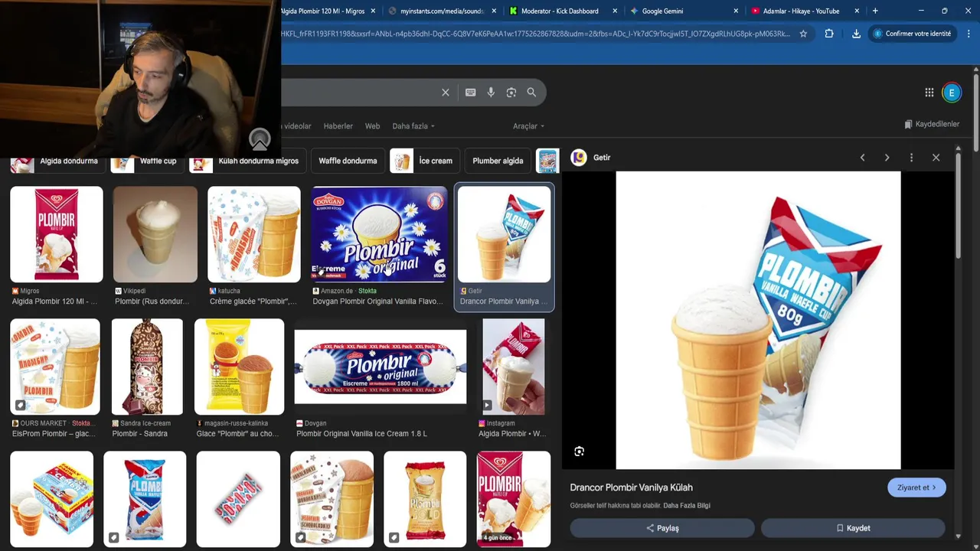Open the Google apps grid icon
This screenshot has width=980, height=551.
929,93
